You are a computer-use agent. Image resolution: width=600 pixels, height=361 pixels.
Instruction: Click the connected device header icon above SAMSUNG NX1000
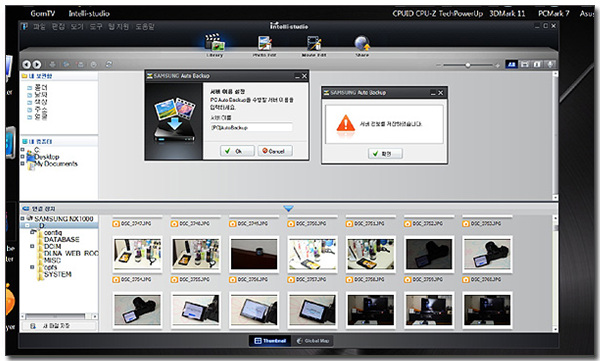click(x=26, y=209)
